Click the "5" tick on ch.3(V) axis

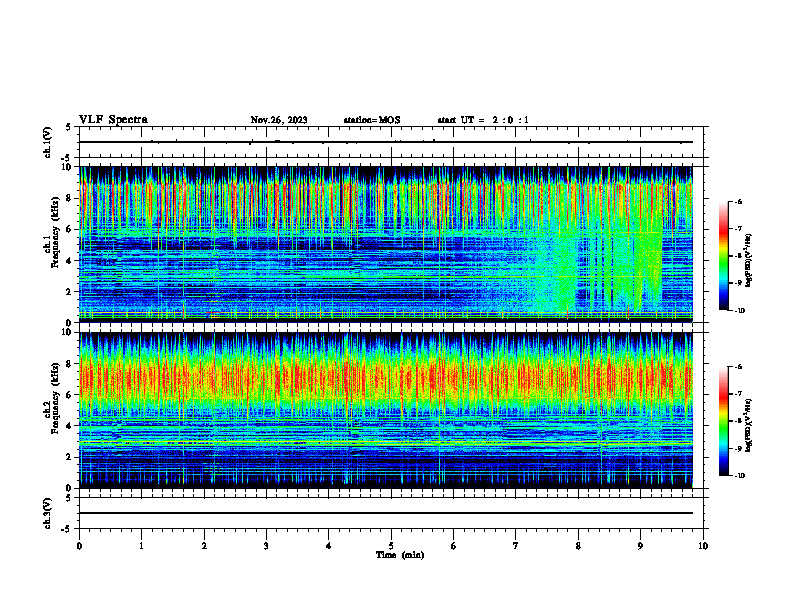pos(68,498)
